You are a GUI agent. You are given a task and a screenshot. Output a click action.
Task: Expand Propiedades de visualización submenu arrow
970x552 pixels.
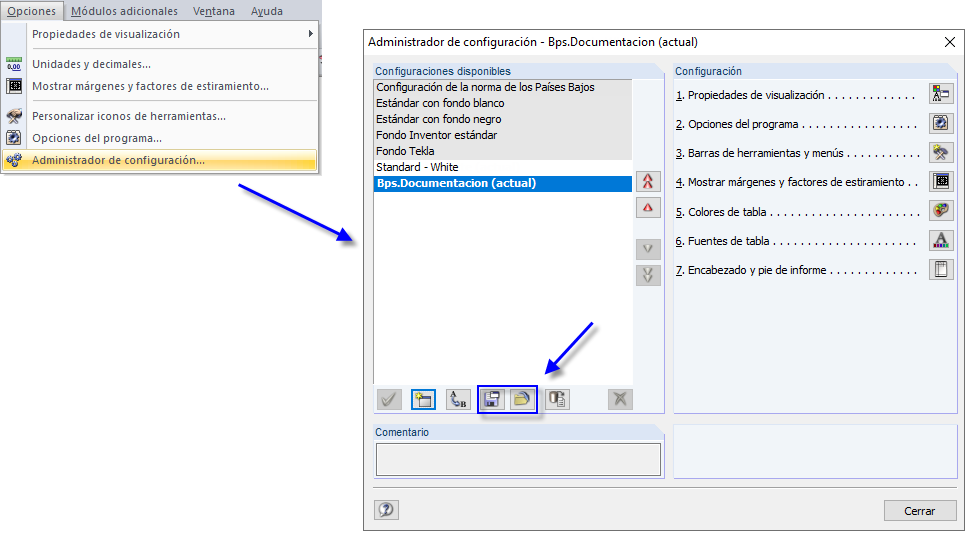[x=311, y=33]
